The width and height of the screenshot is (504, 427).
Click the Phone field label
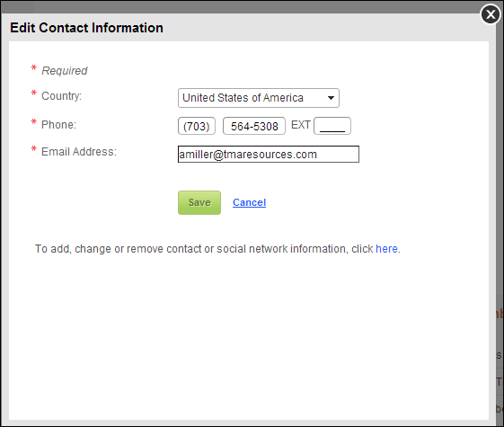click(58, 124)
